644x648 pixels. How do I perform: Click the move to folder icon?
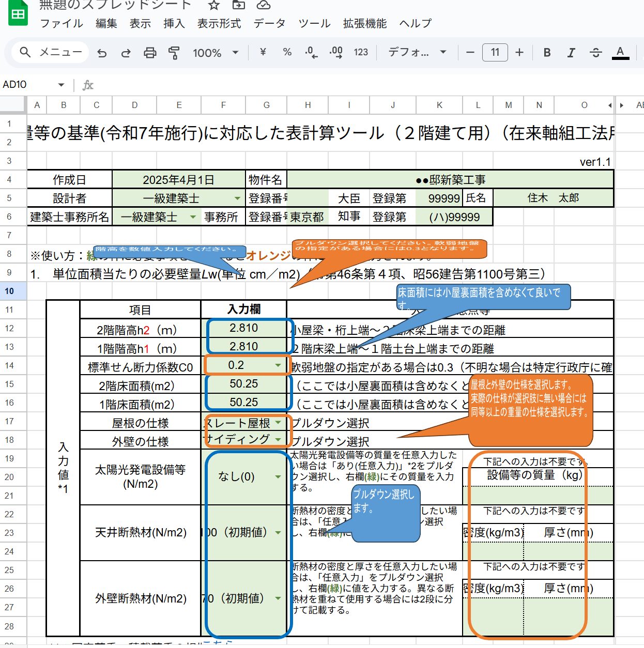tap(239, 5)
